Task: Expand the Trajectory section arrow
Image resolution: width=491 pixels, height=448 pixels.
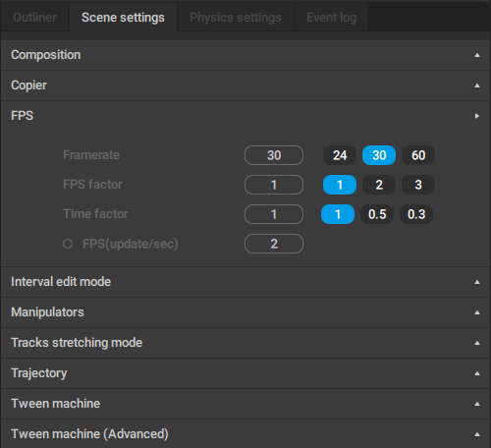Action: (x=477, y=373)
